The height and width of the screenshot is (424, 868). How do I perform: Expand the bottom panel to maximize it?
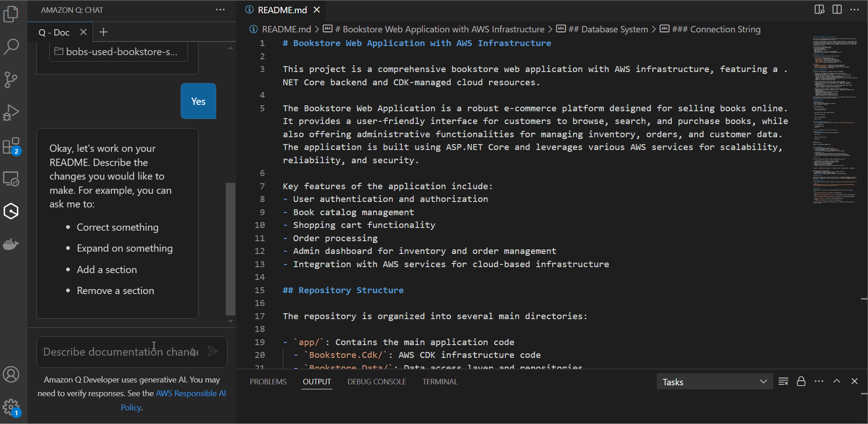(837, 382)
